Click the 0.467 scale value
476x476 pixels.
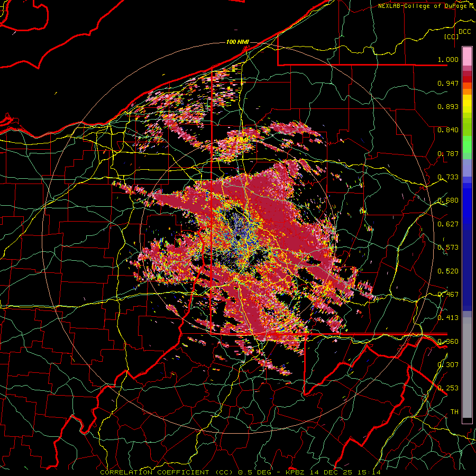tap(448, 294)
